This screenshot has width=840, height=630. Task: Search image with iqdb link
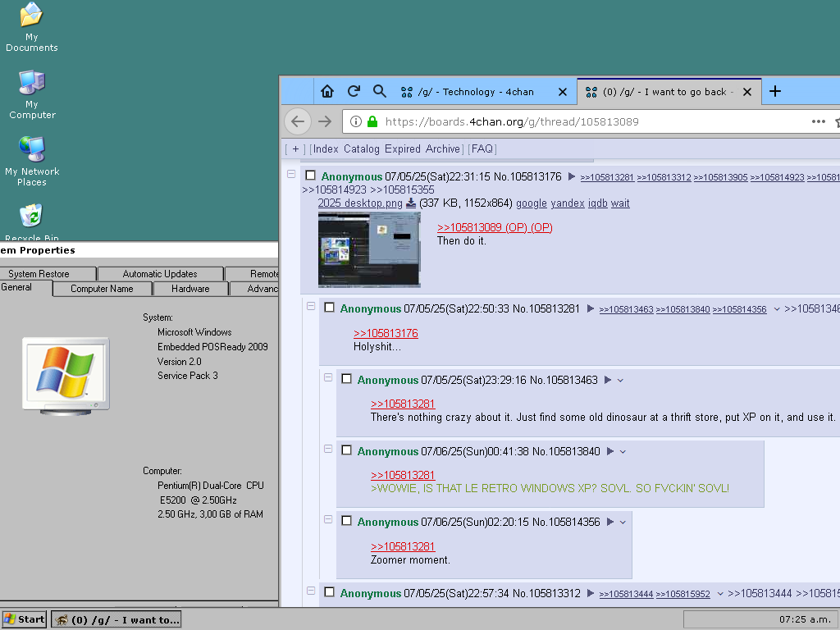click(x=598, y=203)
